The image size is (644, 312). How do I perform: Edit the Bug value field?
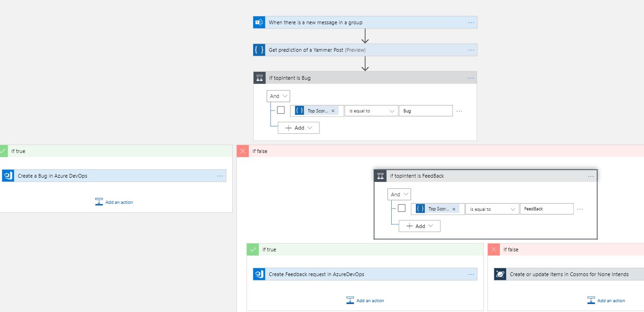point(426,111)
